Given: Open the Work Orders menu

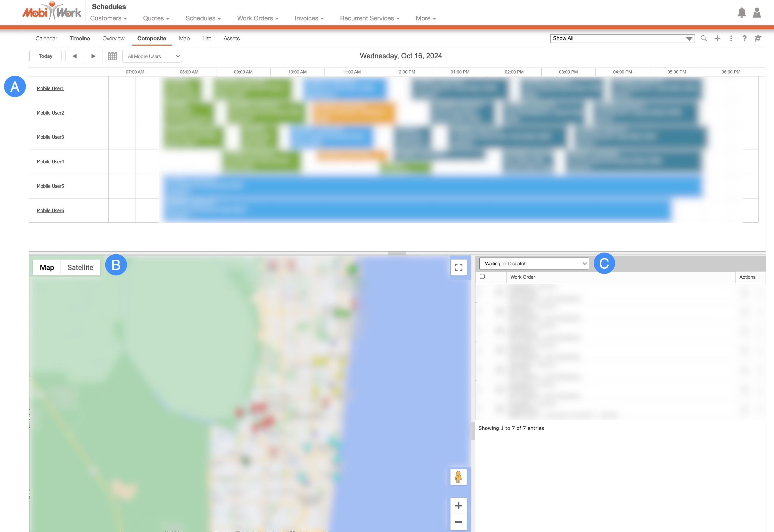Looking at the screenshot, I should [x=257, y=18].
